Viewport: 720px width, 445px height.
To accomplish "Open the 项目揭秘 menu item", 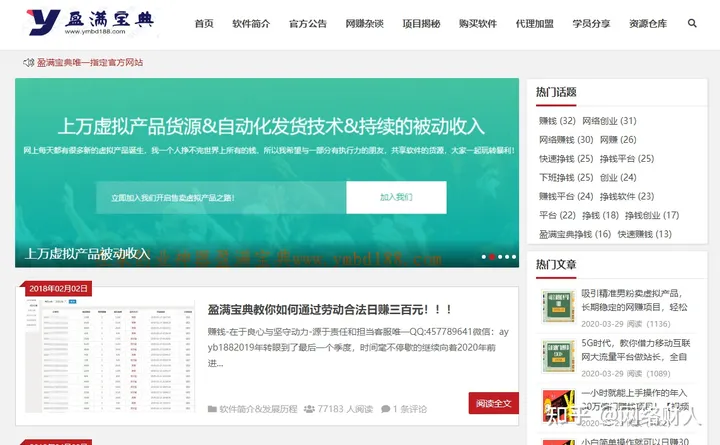I will point(421,23).
